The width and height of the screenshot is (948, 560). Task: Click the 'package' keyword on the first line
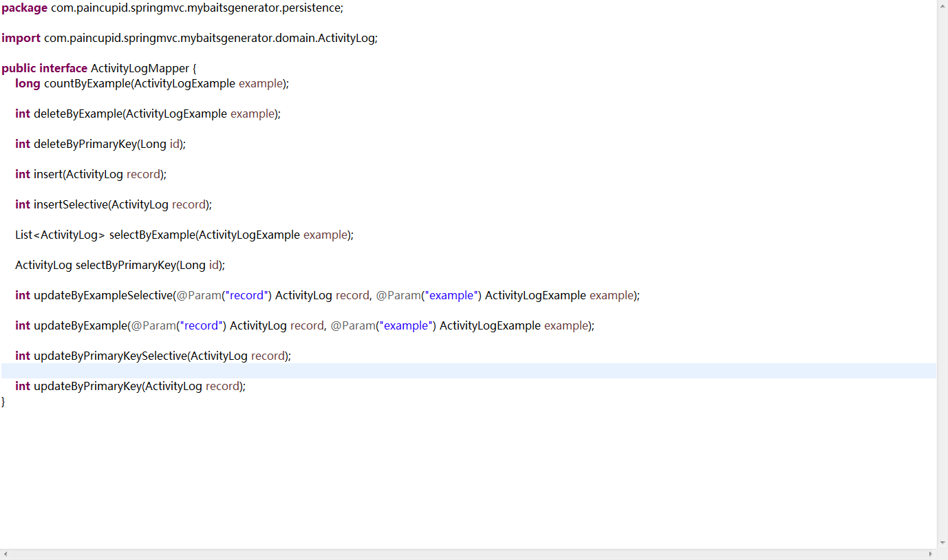25,8
